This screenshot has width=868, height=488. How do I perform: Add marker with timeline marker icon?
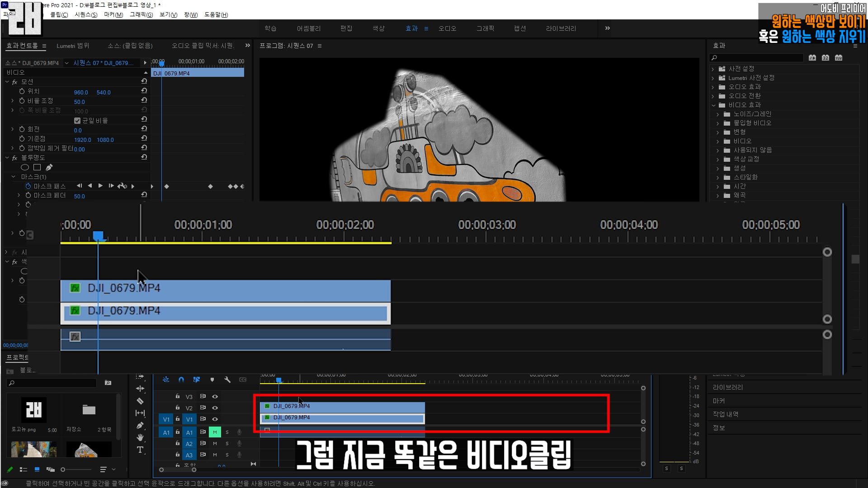coord(212,380)
